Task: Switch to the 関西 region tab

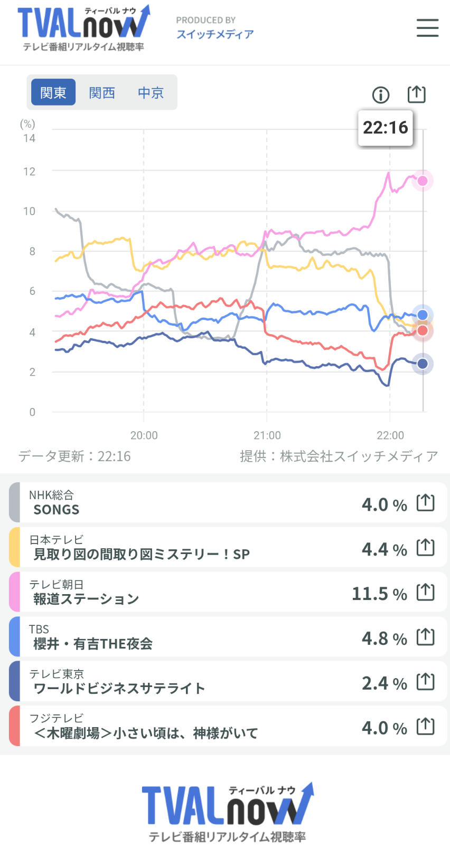Action: click(x=102, y=93)
